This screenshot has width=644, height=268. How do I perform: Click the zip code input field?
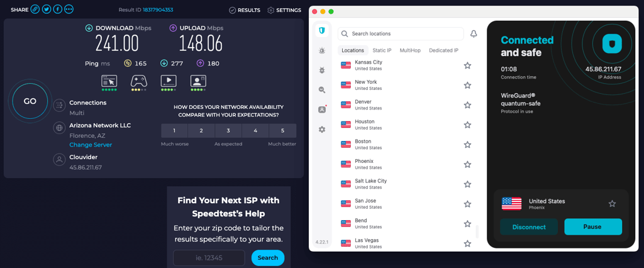209,258
